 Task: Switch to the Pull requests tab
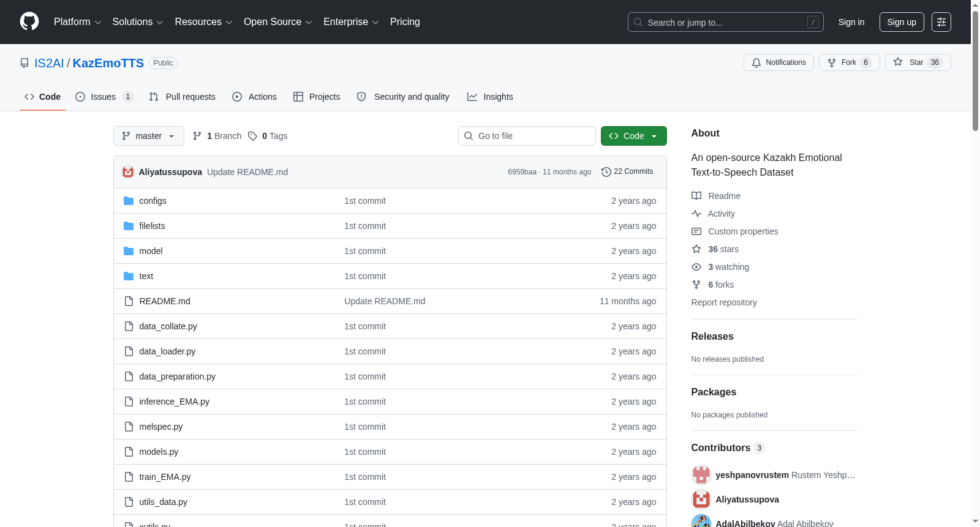click(x=183, y=97)
